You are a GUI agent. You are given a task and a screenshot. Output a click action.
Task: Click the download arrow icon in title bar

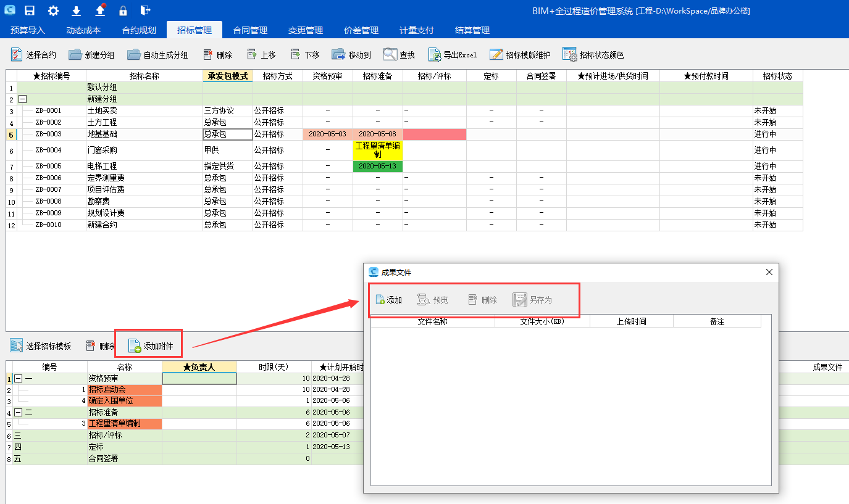click(77, 10)
